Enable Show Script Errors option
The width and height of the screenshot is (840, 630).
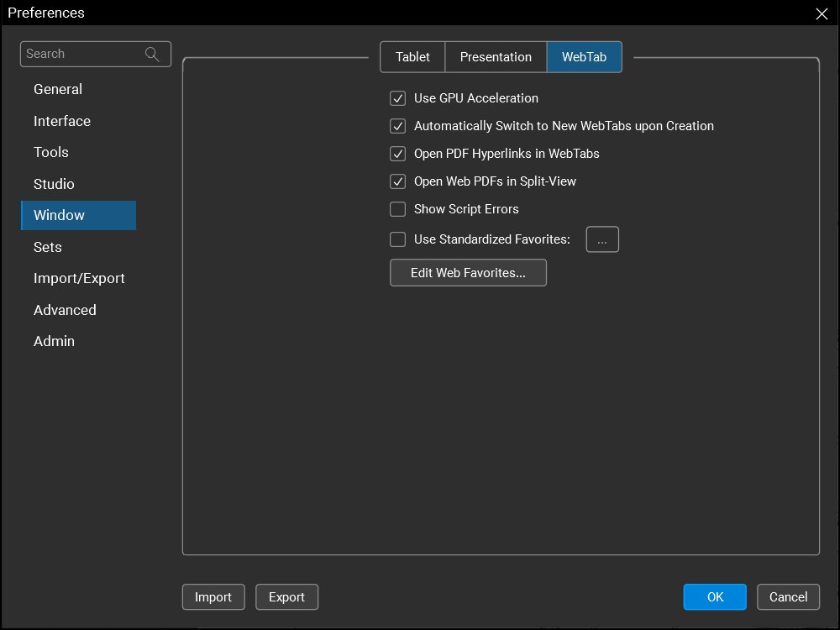pos(398,209)
